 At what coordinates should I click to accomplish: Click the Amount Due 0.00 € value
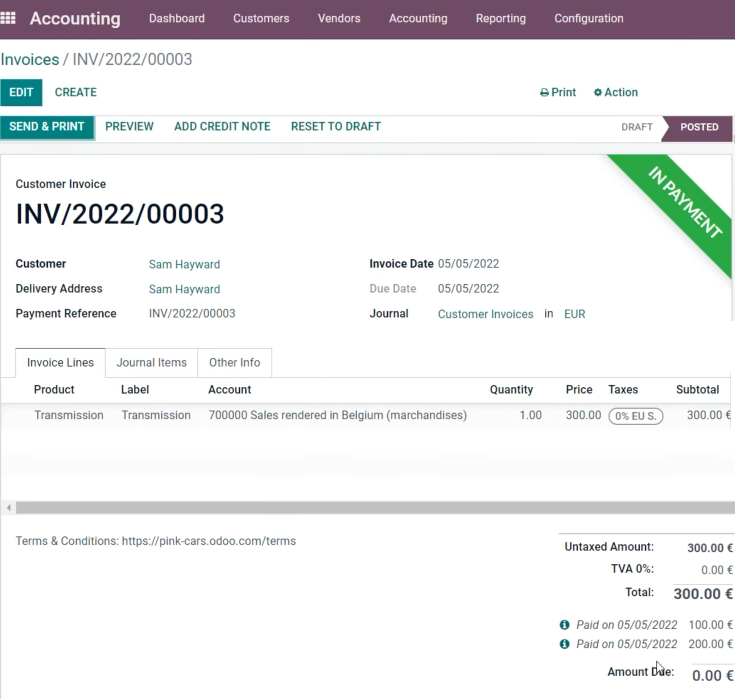point(712,676)
